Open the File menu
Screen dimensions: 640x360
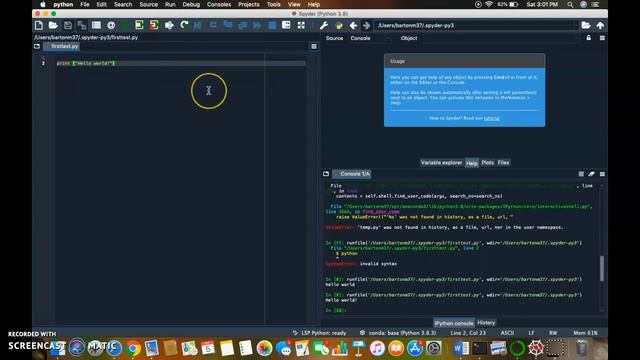(84, 4)
